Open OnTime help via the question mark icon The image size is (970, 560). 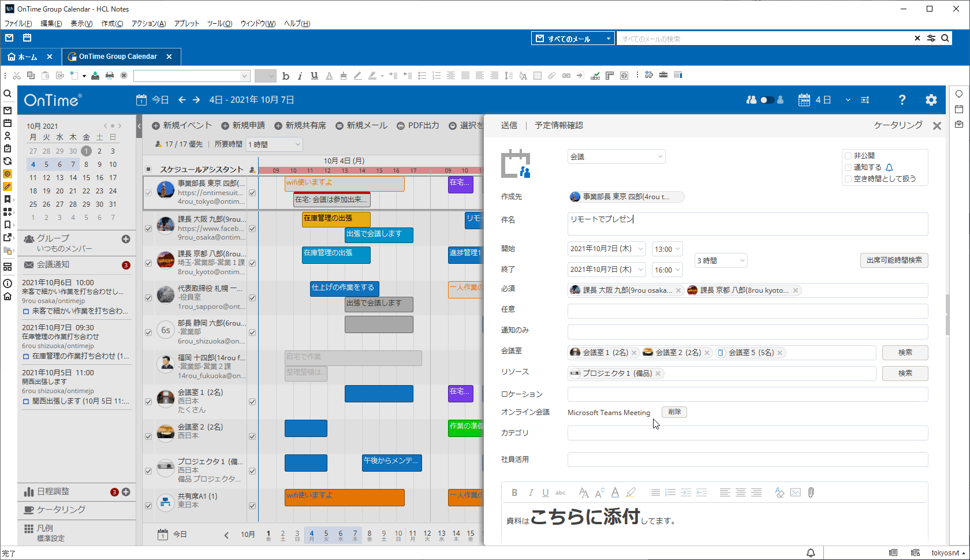[x=902, y=99]
